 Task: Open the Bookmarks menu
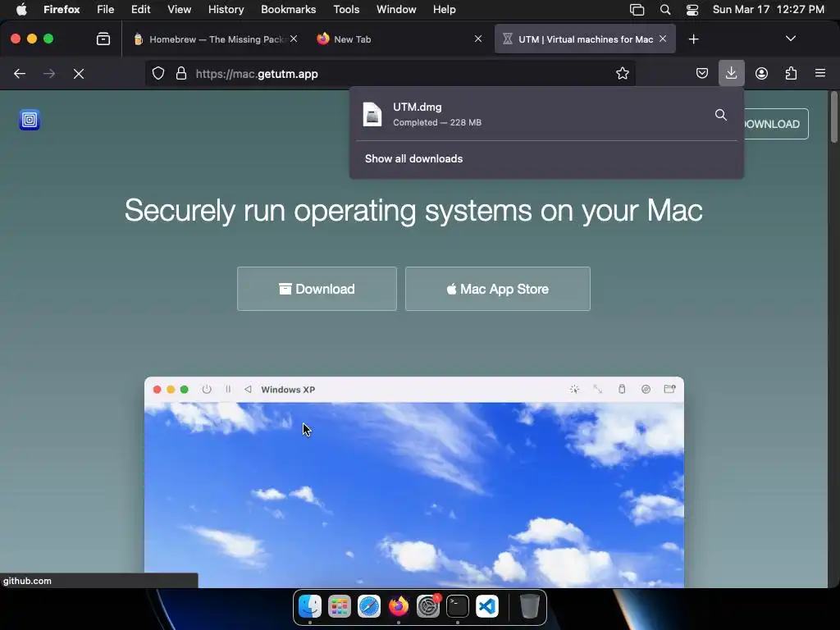click(x=288, y=10)
